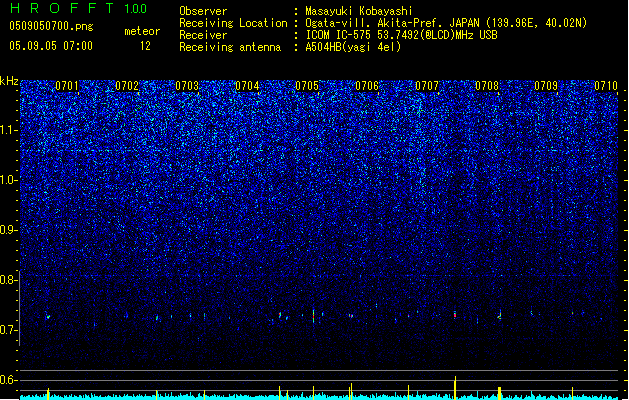
Task: Click the tallest yellow power spike
Action: 455,388
